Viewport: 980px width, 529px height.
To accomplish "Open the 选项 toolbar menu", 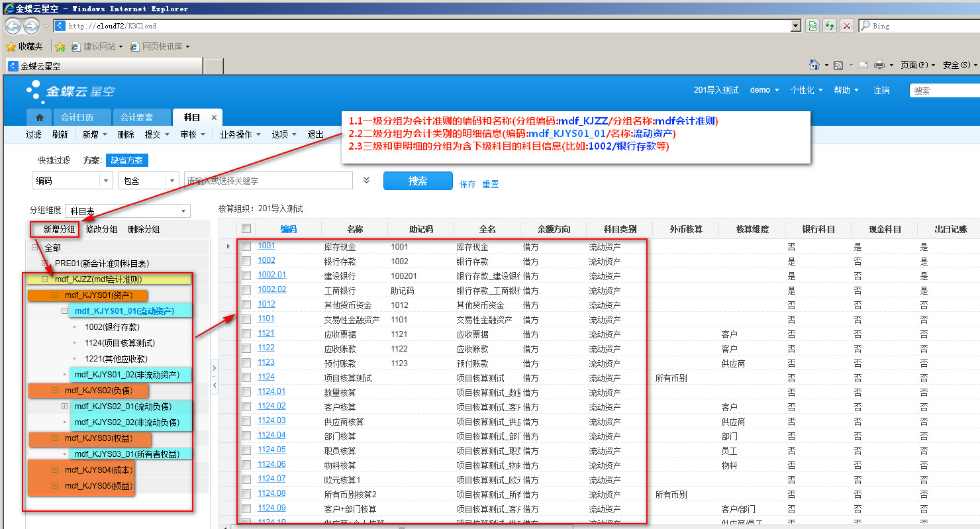I will [283, 134].
